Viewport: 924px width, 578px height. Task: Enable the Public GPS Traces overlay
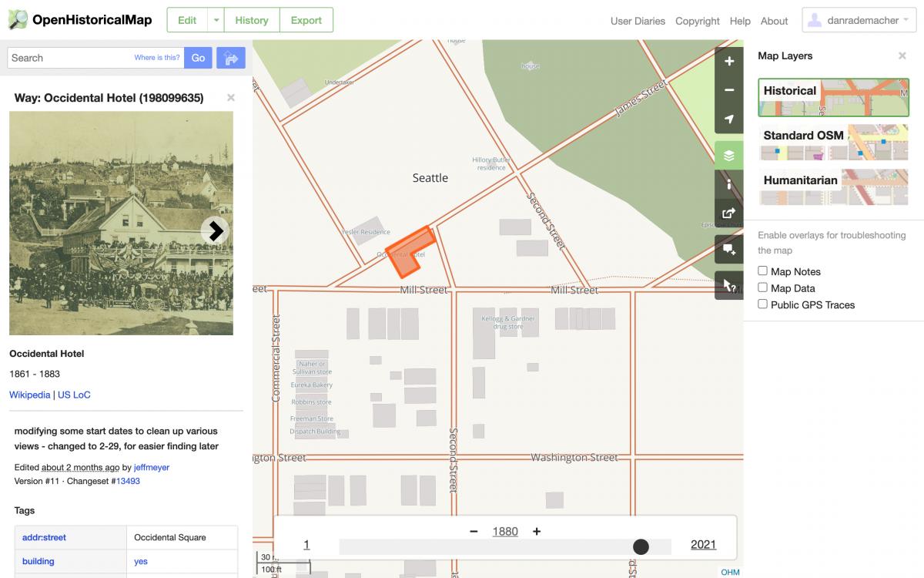pos(763,304)
